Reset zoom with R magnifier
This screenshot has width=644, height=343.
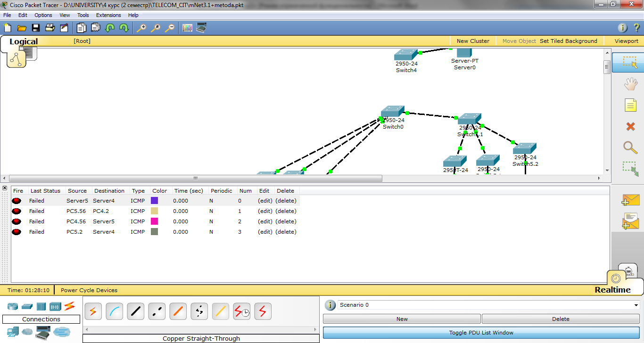point(155,28)
